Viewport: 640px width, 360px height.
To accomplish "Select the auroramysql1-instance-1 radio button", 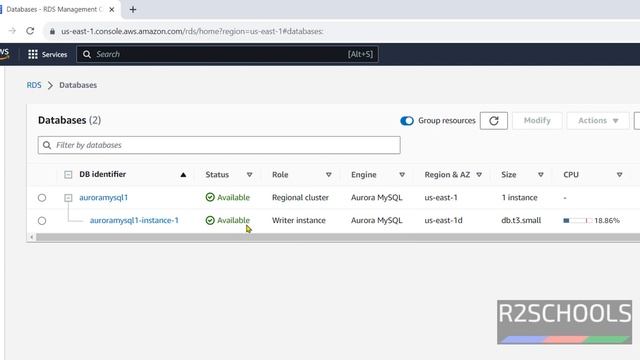I will (x=42, y=221).
